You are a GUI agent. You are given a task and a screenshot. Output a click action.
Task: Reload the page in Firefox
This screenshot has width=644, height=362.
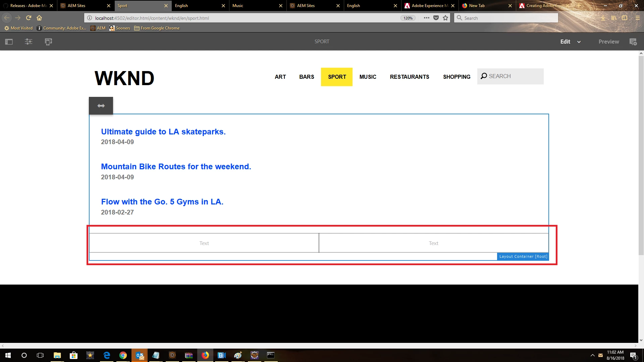[29, 18]
